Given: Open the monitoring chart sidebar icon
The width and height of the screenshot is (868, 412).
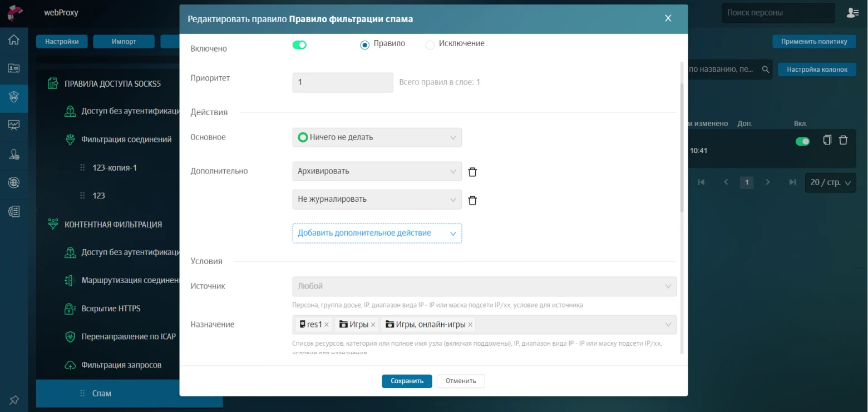Looking at the screenshot, I should 14,125.
